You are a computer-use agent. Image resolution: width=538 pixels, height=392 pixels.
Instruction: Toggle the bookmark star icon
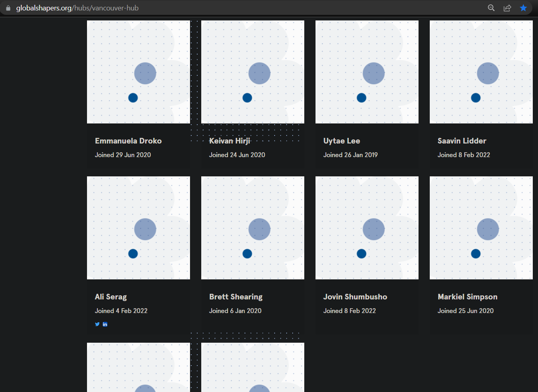(523, 8)
